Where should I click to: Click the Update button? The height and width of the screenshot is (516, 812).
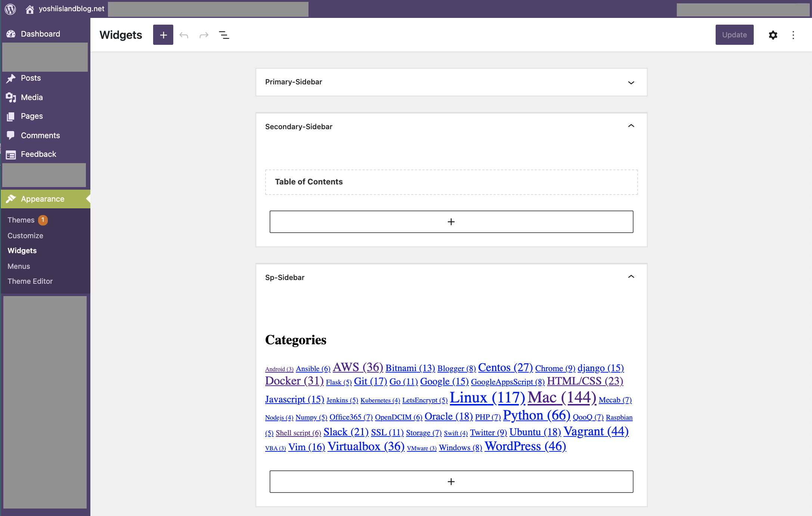734,35
